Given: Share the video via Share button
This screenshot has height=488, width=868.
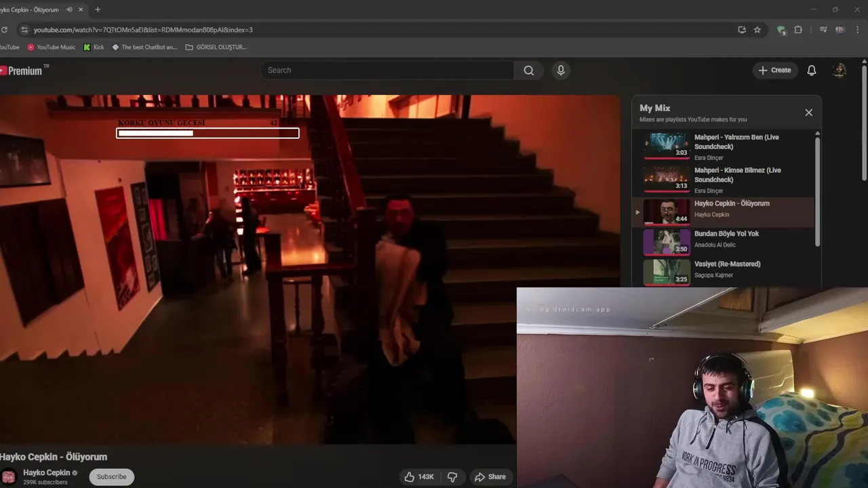Looking at the screenshot, I should pos(490,477).
